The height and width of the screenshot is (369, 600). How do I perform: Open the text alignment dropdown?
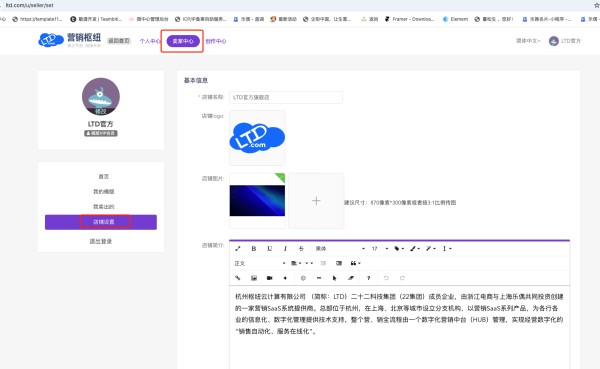coord(296,263)
